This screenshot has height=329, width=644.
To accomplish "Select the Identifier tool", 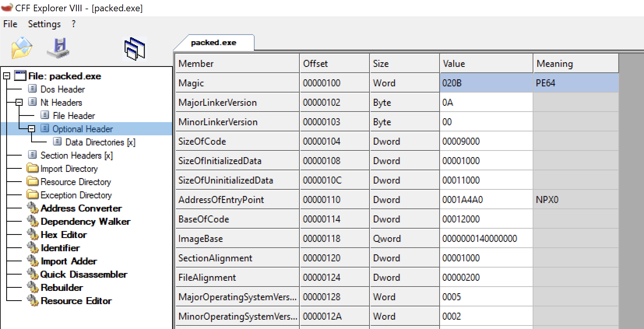I will point(60,248).
